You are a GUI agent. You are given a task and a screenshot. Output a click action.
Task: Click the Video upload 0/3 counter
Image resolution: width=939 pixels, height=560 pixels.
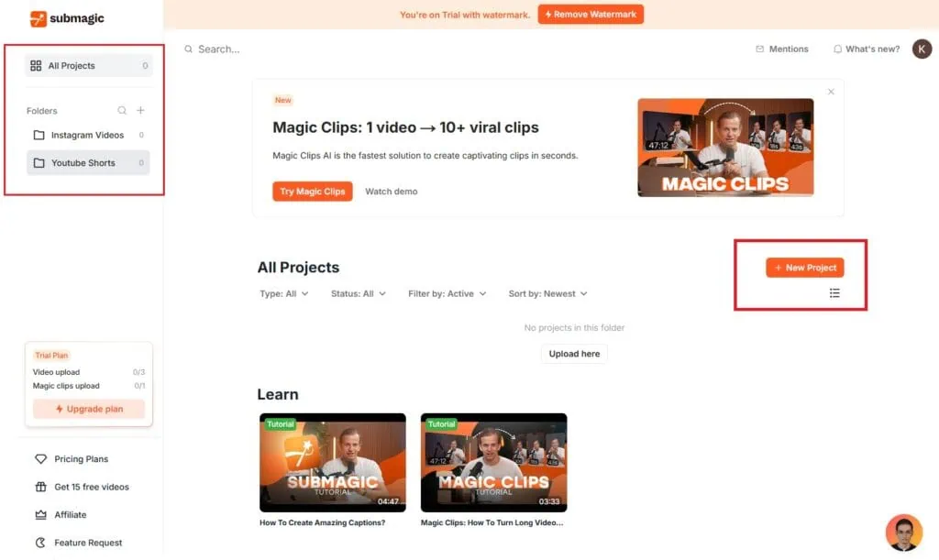tap(139, 372)
